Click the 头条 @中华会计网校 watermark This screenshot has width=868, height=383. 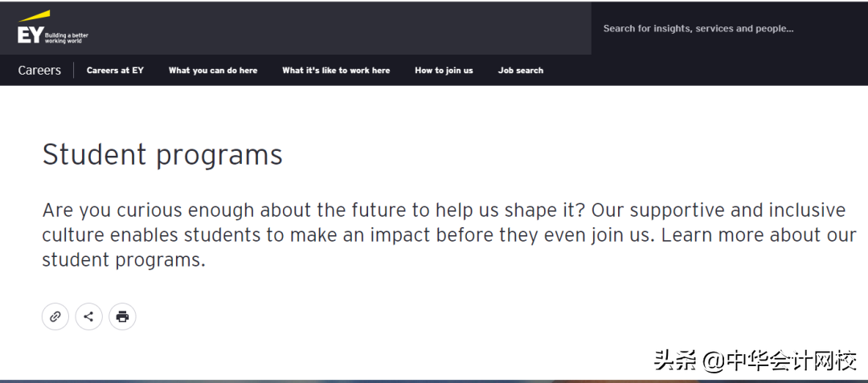[x=755, y=361]
